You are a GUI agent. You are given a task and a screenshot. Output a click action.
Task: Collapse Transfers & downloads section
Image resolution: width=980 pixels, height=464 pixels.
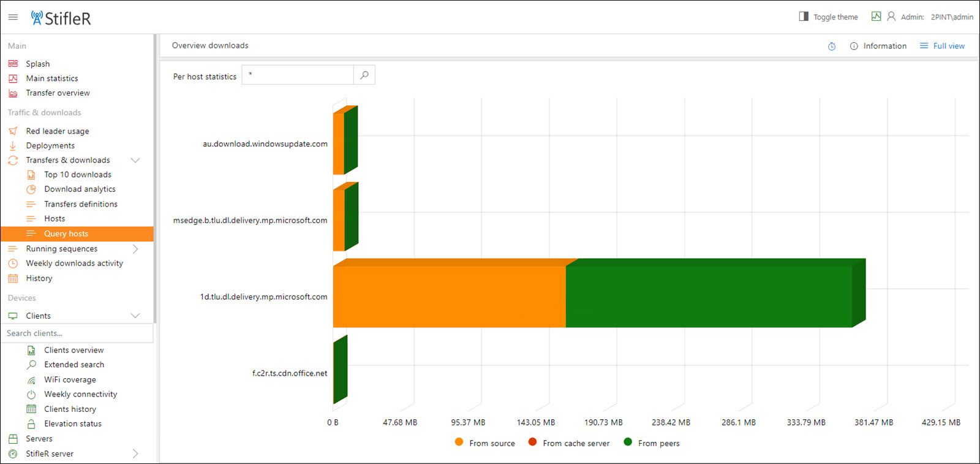pyautogui.click(x=135, y=161)
